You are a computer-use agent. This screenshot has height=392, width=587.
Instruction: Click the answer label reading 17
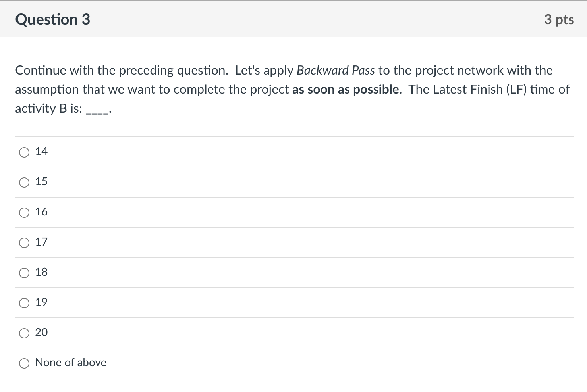point(41,242)
